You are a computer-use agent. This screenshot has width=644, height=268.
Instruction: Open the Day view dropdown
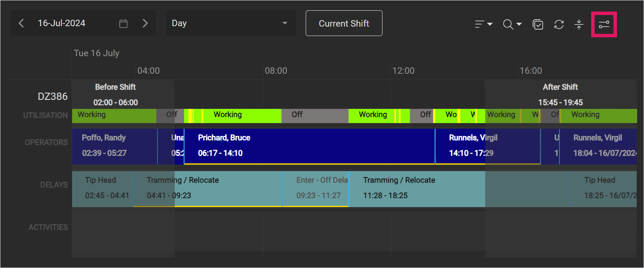click(231, 23)
